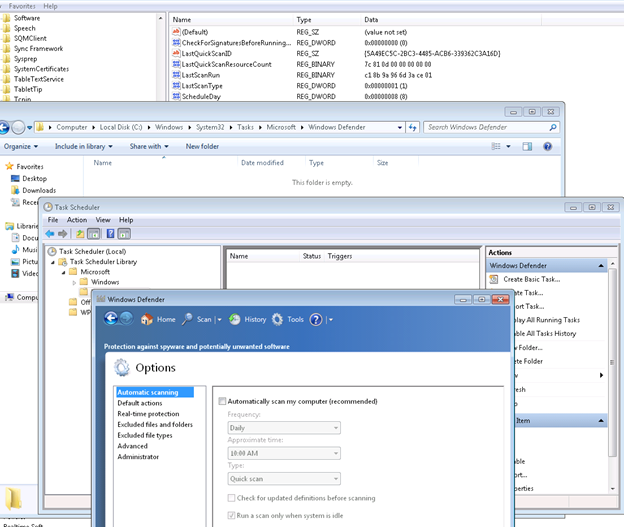Toggle Check for updated definitions checkbox
This screenshot has height=527, width=624.
[x=231, y=498]
